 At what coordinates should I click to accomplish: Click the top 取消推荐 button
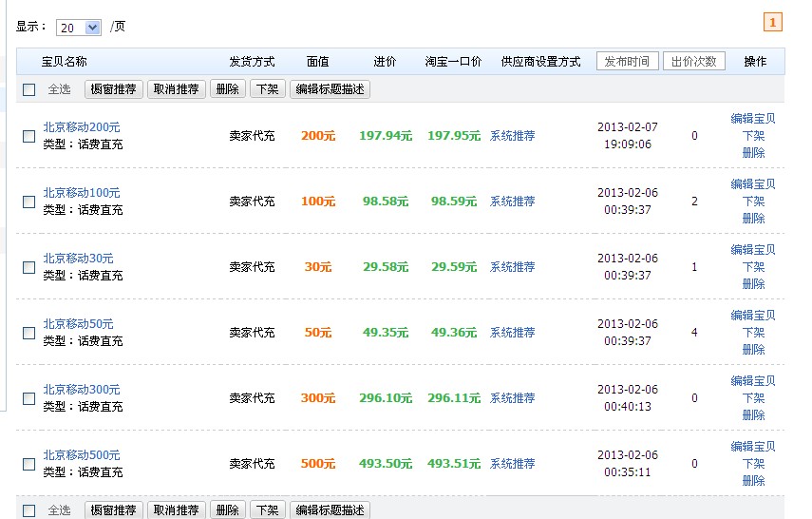click(x=177, y=89)
